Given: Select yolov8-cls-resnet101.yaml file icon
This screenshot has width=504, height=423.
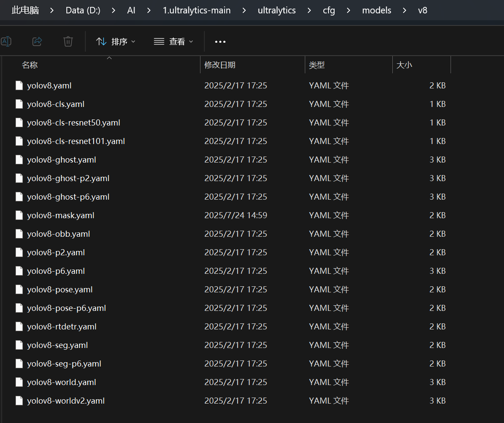Looking at the screenshot, I should tap(19, 141).
